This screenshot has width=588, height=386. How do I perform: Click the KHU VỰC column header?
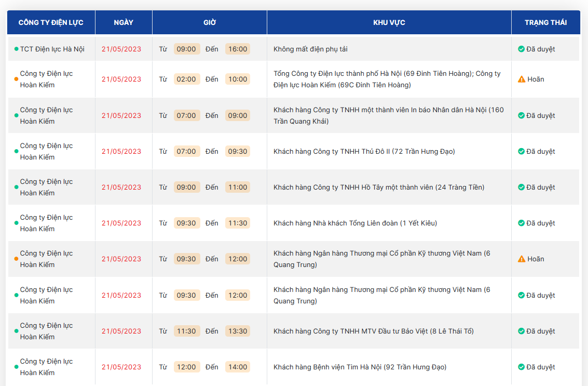point(389,22)
